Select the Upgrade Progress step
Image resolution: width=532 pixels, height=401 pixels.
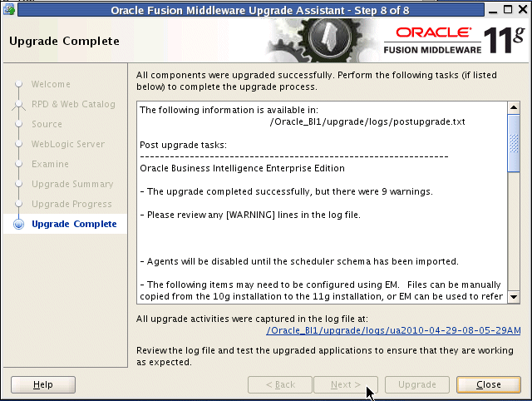click(x=71, y=204)
